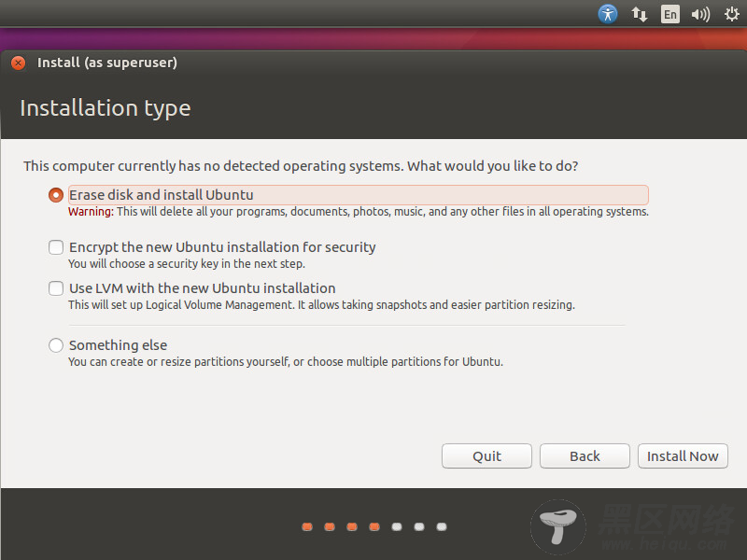Click the security key next step text

pyautogui.click(x=186, y=264)
